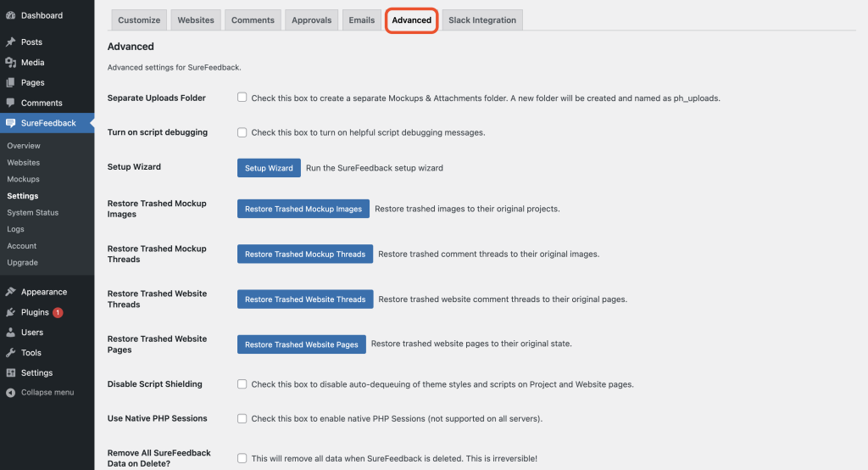Viewport: 868px width, 470px height.
Task: Click the Plugins plug icon
Action: [10, 312]
